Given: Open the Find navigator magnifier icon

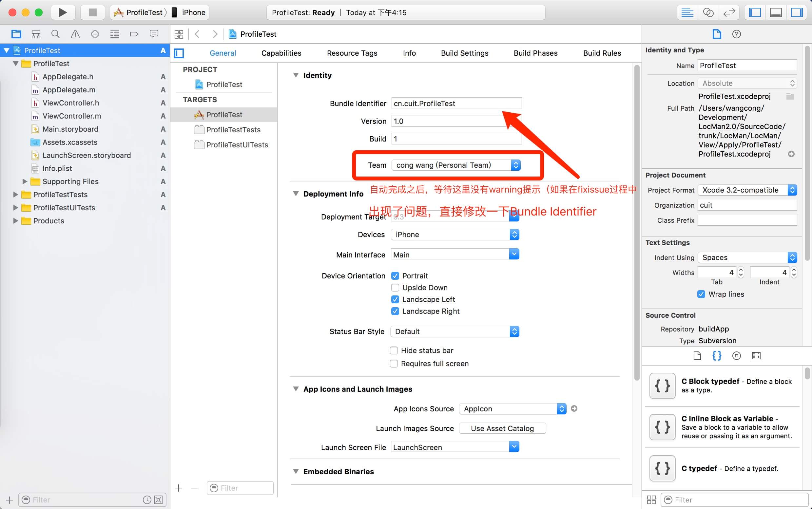Looking at the screenshot, I should pyautogui.click(x=56, y=34).
